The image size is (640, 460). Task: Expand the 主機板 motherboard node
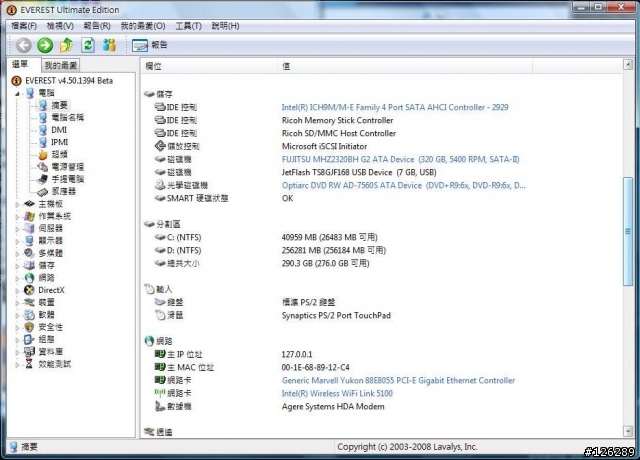point(17,204)
